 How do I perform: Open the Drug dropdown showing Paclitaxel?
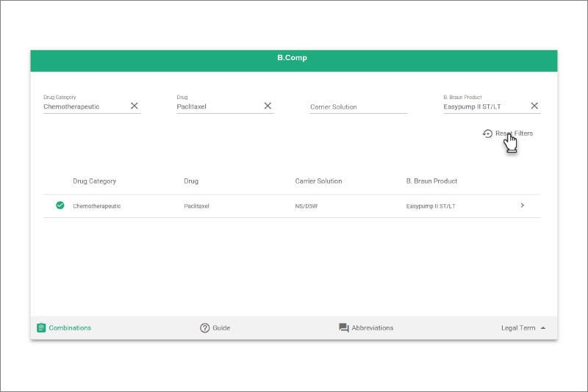(x=218, y=106)
